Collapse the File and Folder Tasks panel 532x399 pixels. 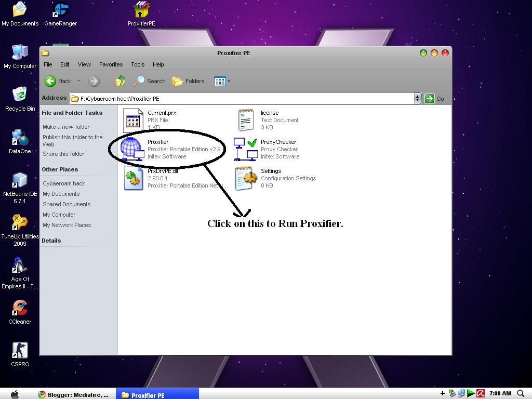(x=72, y=113)
